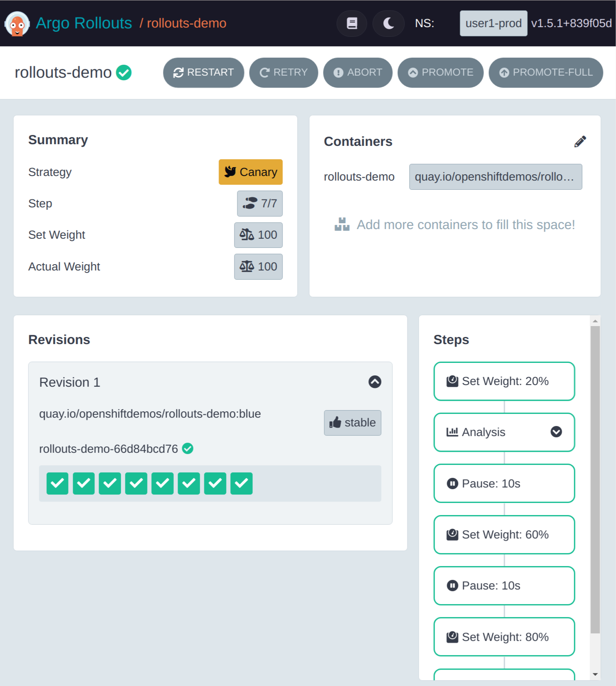Click the green healthy status icon beside rollouts-demo title
Screen dimensions: 616x686
point(124,72)
